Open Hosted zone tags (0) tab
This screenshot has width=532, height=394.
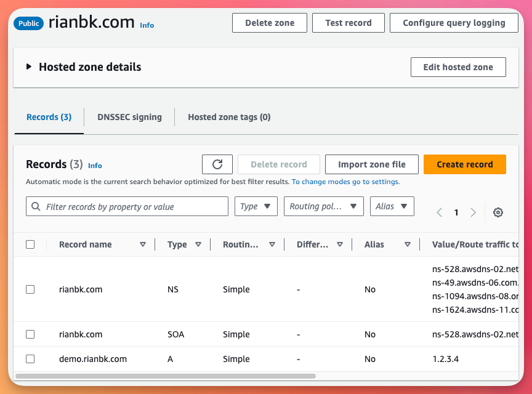pos(229,117)
